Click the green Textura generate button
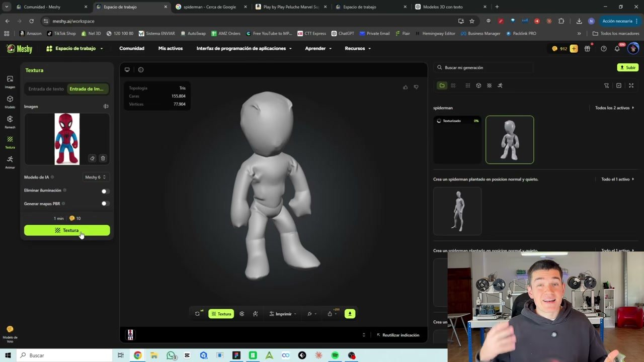 [x=67, y=230]
